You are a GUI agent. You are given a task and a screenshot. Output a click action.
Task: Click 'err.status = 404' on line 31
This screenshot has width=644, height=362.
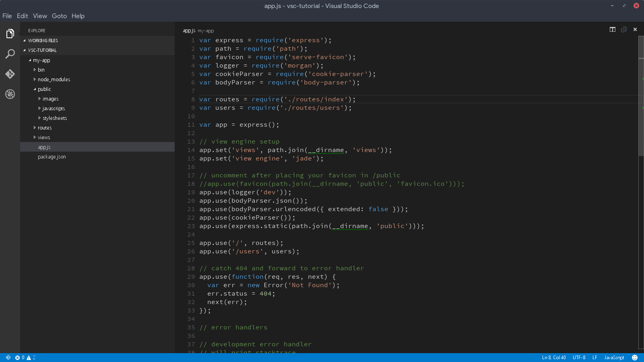239,294
